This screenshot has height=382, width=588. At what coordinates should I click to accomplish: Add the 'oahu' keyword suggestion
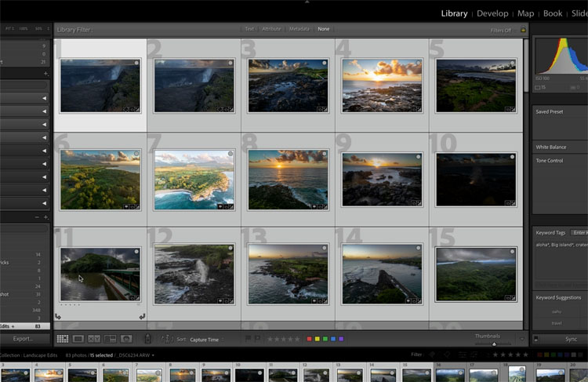(557, 311)
